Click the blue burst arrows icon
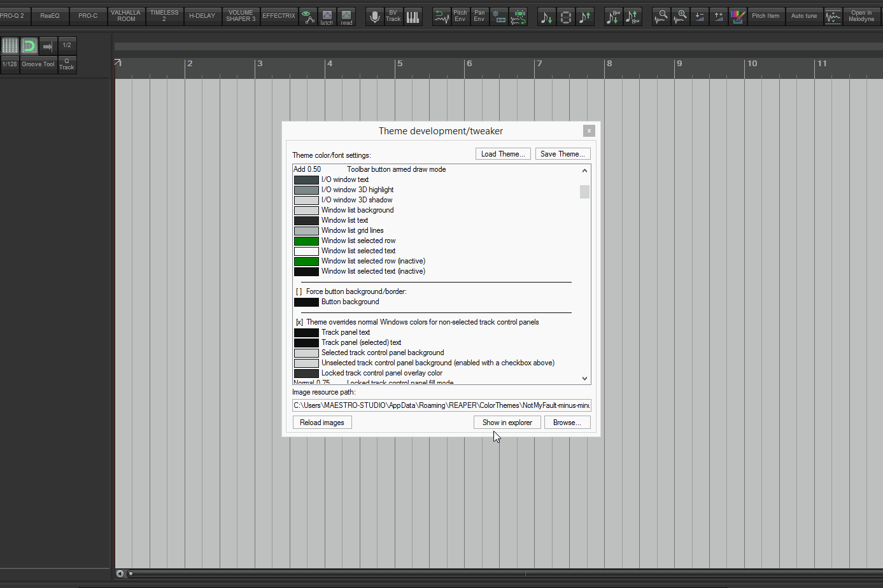Image resolution: width=883 pixels, height=588 pixels. tap(499, 17)
